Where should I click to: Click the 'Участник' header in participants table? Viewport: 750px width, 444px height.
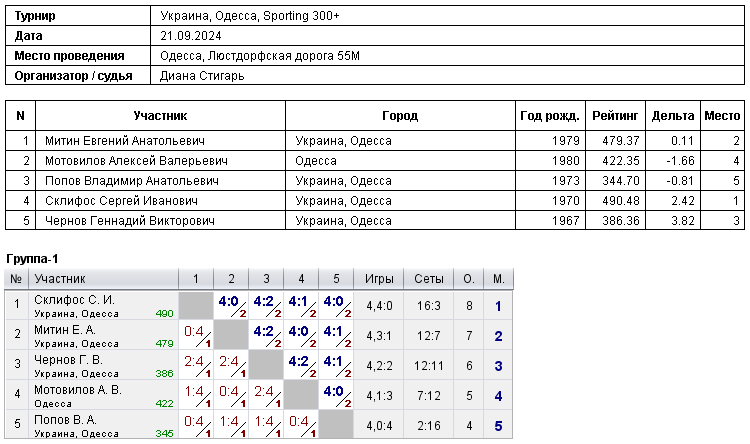tap(160, 116)
